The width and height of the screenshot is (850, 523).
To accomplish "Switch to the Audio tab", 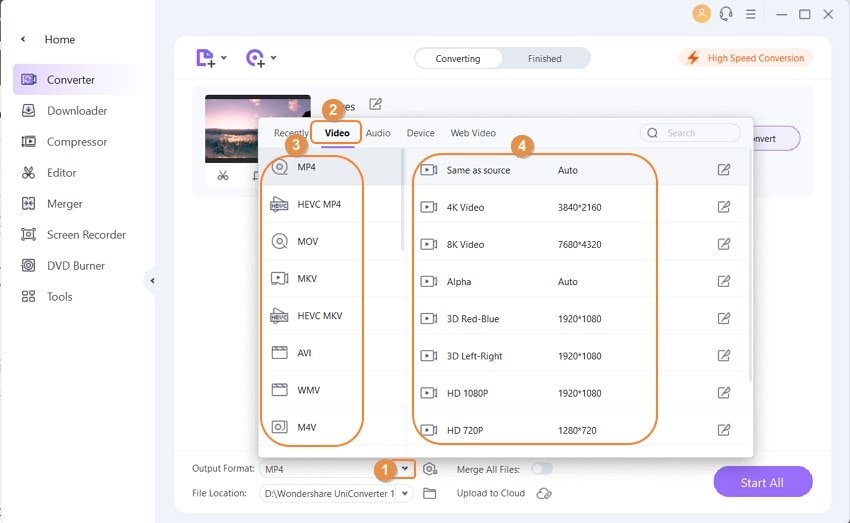I will 378,133.
